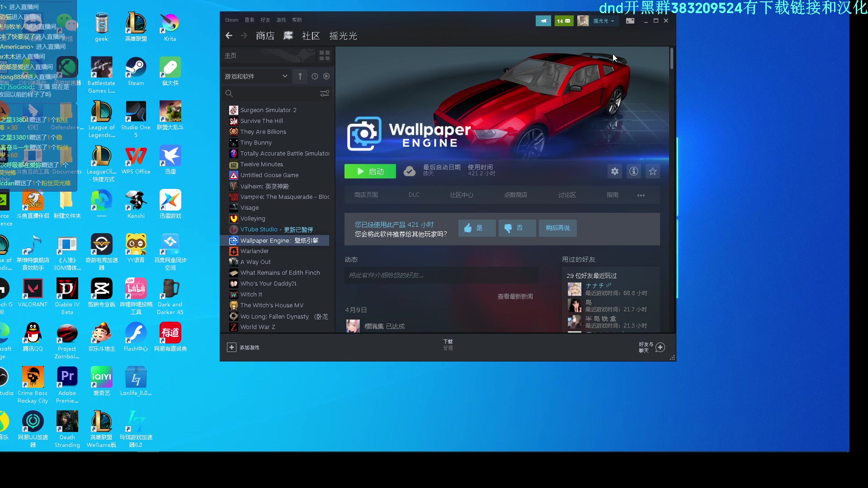Open the DLC link
The image size is (868, 488).
coord(414,195)
